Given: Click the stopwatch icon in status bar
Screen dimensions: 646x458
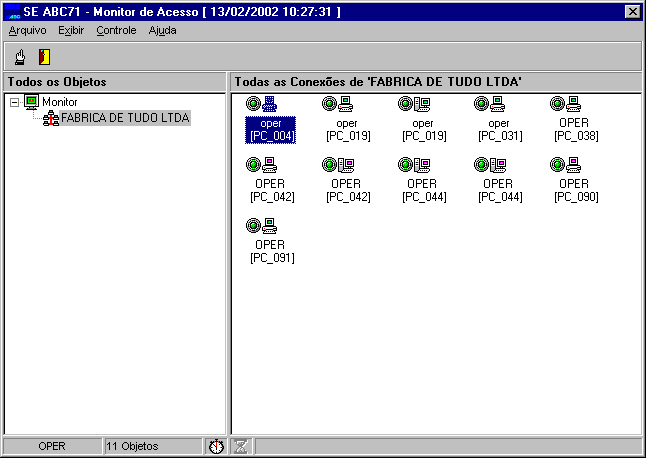Looking at the screenshot, I should click(216, 446).
